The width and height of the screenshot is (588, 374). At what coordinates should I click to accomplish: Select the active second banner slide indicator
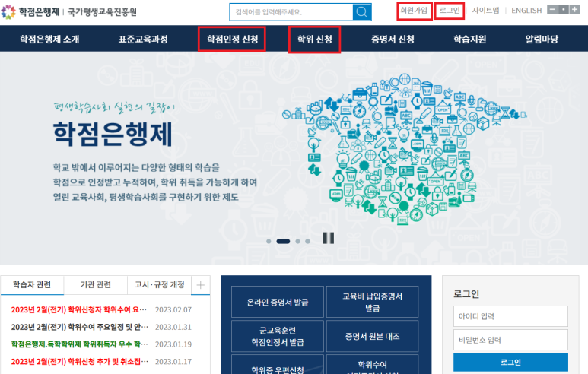[x=283, y=241]
